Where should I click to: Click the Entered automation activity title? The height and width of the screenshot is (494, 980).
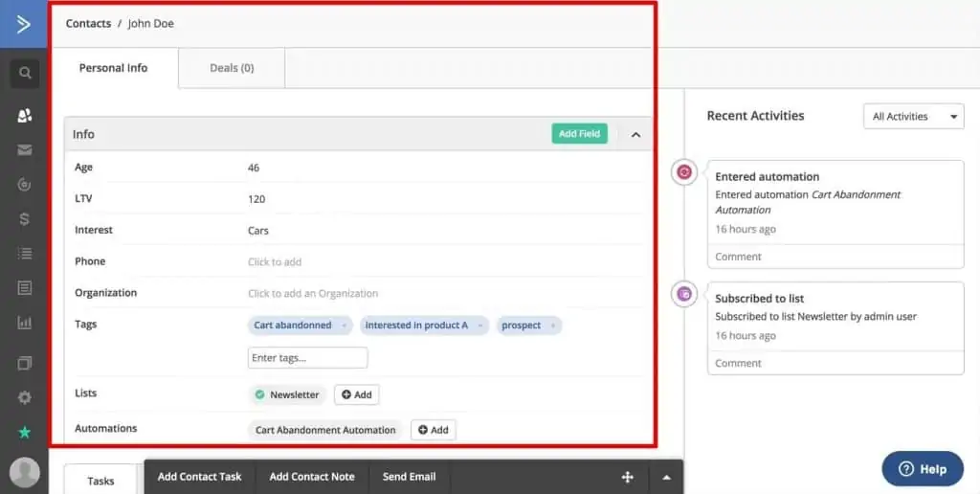point(767,177)
